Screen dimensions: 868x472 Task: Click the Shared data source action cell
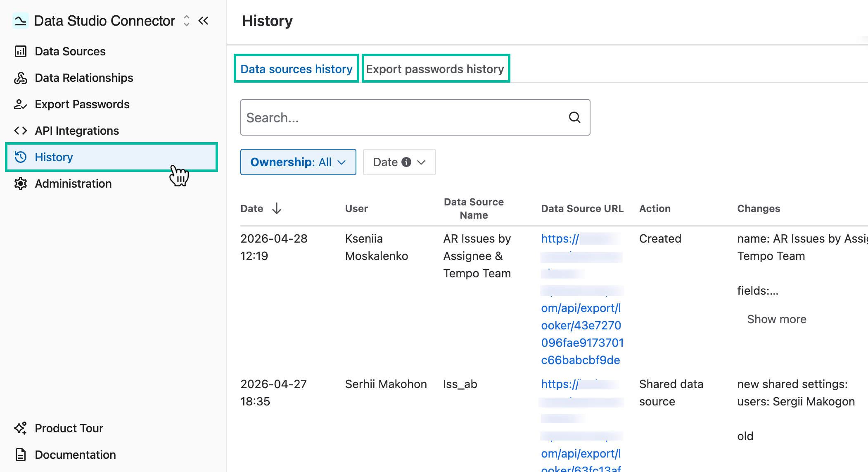coord(671,393)
